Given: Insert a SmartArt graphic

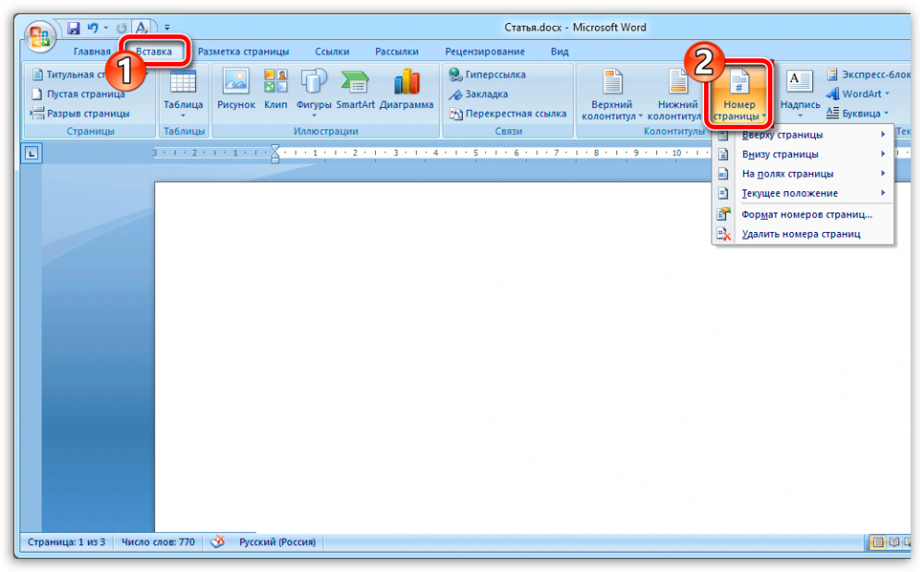Looking at the screenshot, I should pos(356,91).
